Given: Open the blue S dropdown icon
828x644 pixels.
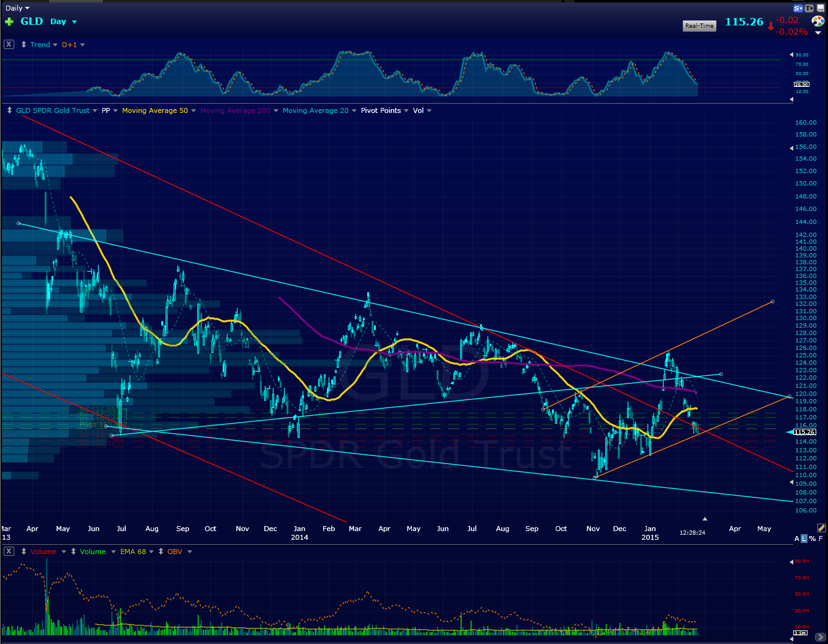Looking at the screenshot, I should (798, 8).
